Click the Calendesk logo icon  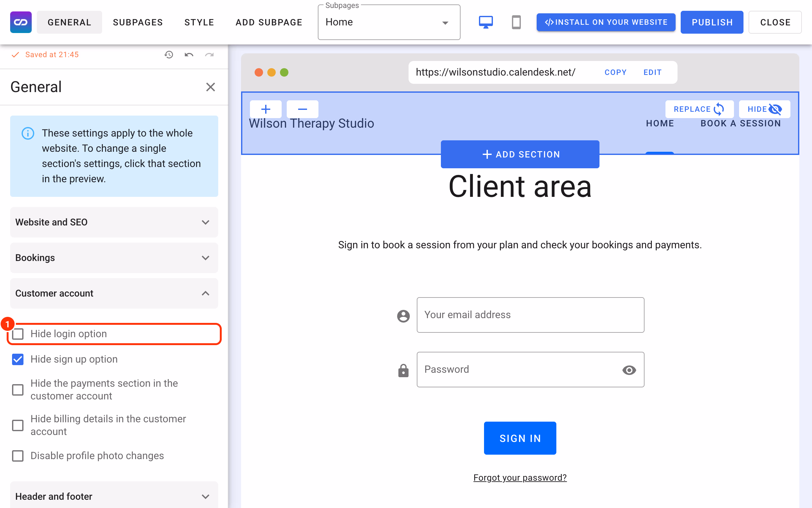pyautogui.click(x=21, y=22)
